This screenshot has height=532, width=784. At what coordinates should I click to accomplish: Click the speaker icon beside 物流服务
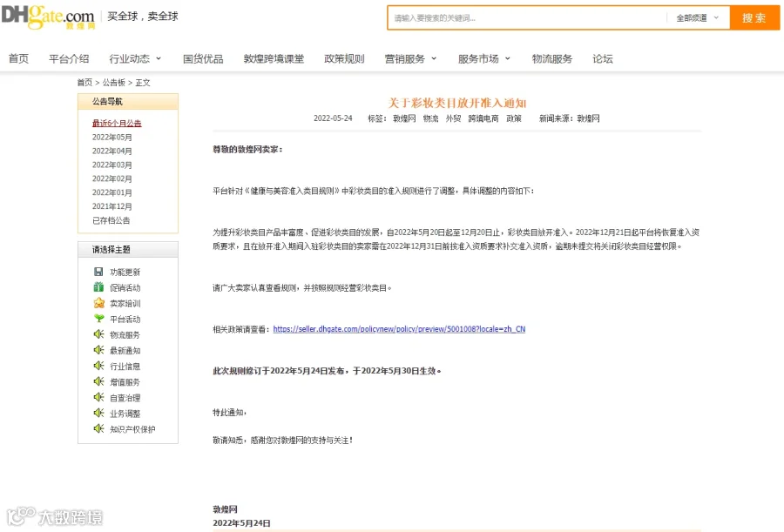98,334
